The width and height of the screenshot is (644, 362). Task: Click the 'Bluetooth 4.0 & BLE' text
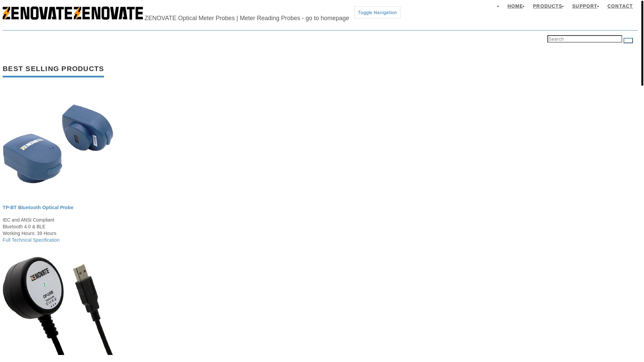(24, 227)
